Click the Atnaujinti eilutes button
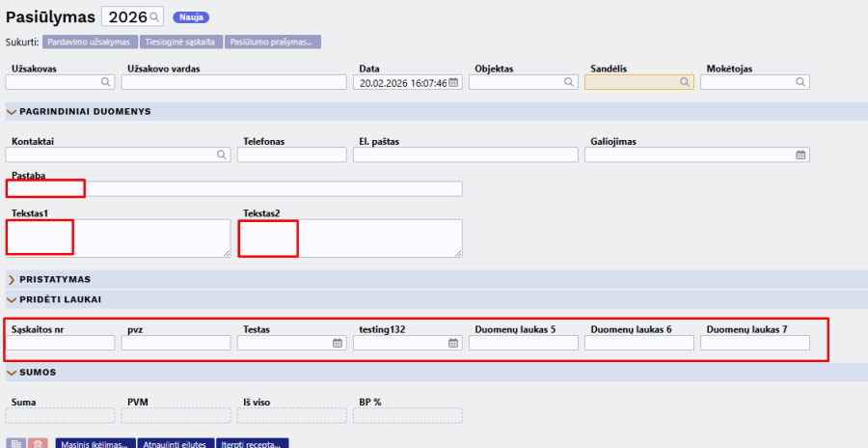 [176, 444]
